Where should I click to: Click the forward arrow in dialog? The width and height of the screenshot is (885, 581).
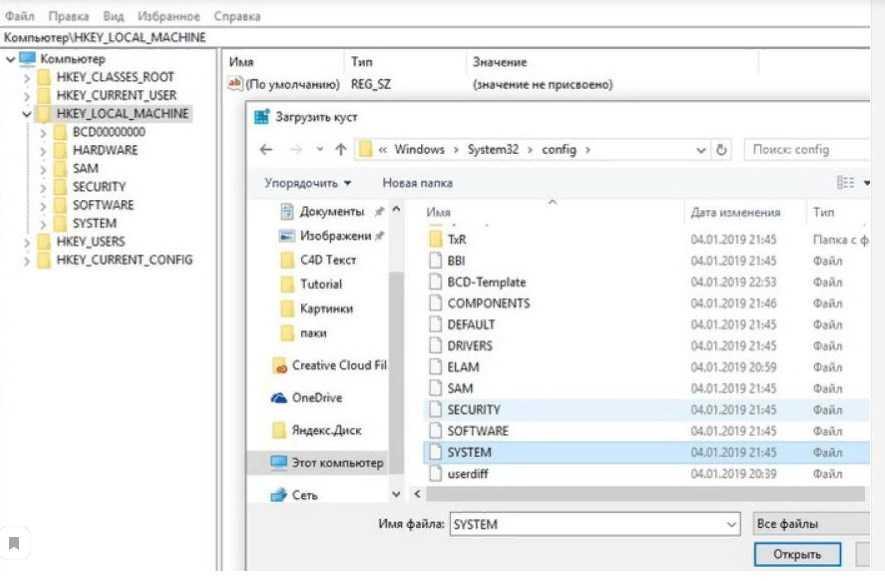click(296, 150)
